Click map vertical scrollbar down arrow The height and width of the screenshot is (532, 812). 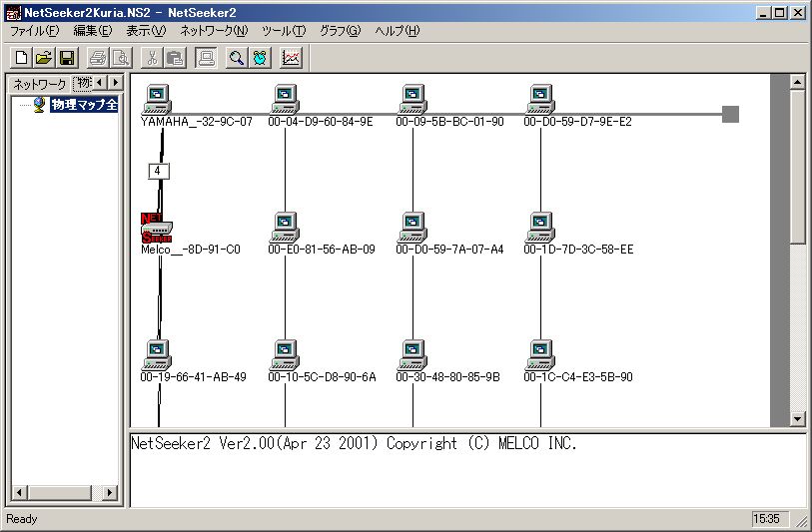[x=797, y=419]
